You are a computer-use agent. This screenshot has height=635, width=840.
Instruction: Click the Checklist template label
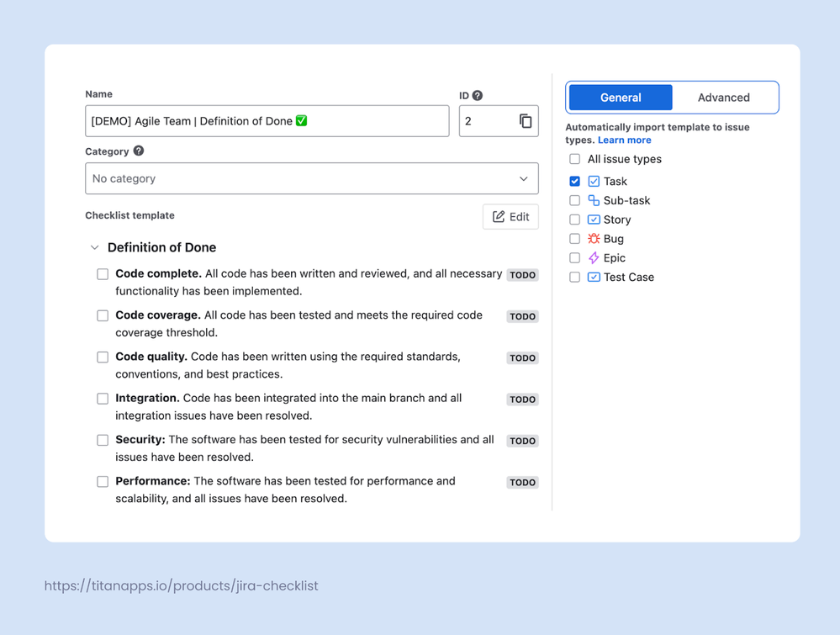tap(129, 215)
